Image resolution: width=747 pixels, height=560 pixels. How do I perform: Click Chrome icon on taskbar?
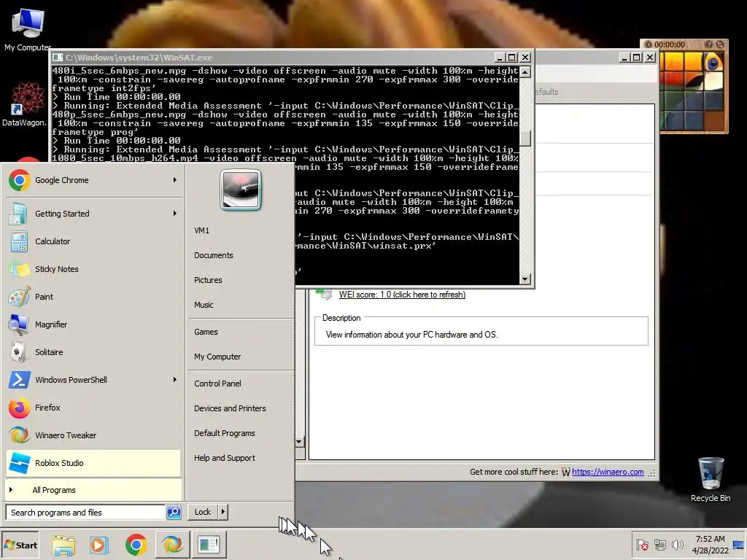coord(136,545)
